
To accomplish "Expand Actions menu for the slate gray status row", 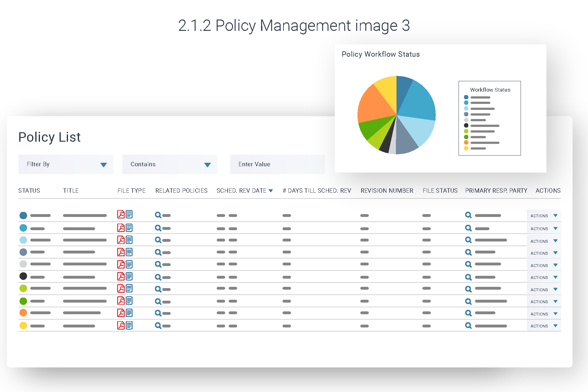I will (x=544, y=253).
